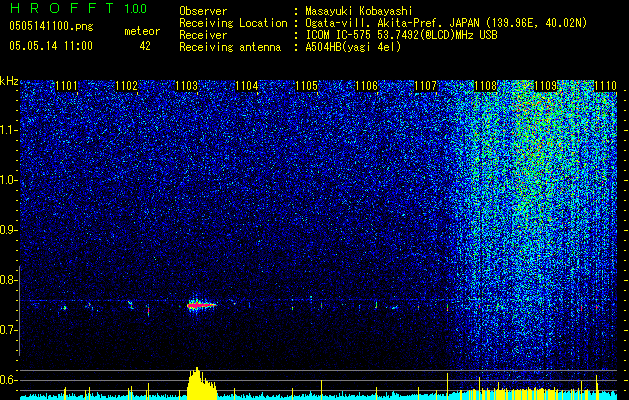This screenshot has height=400, width=629.
Task: Click the 1110 time marker
Action: click(x=605, y=86)
